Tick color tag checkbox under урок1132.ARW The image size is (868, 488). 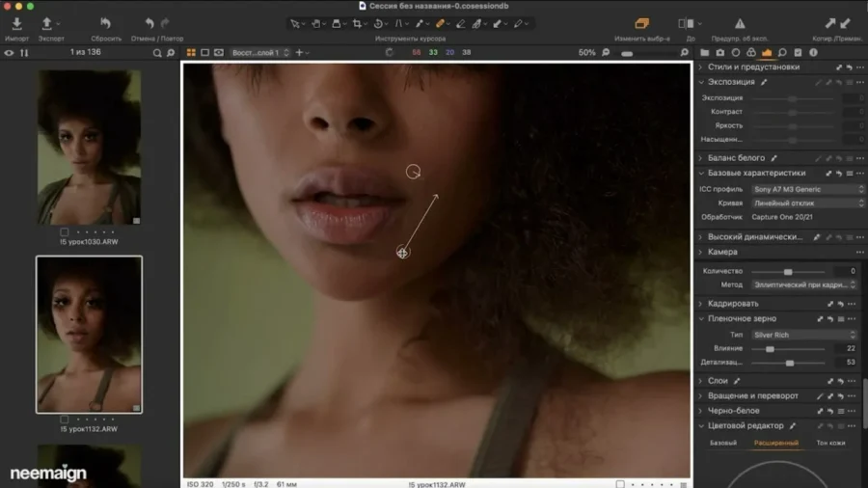click(x=65, y=420)
